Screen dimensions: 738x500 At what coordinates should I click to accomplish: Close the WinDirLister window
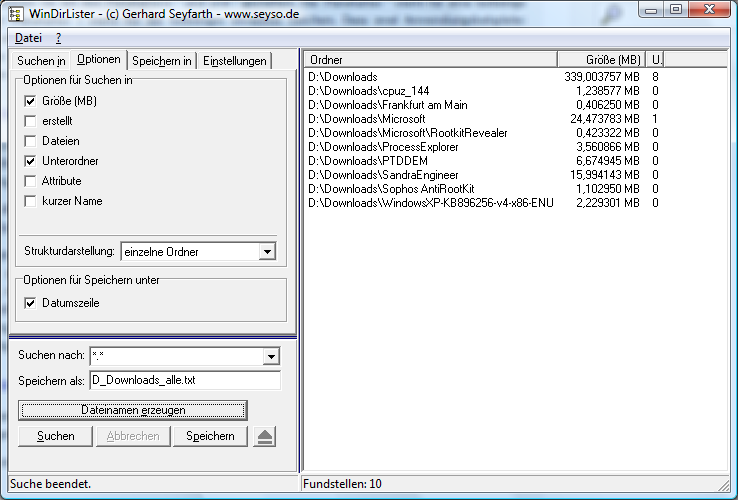click(709, 9)
